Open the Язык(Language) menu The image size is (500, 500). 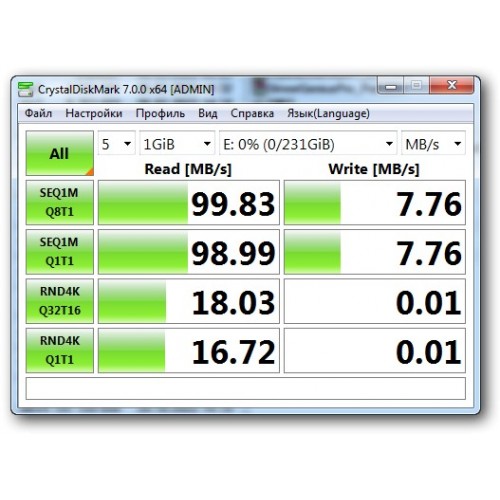pyautogui.click(x=328, y=113)
